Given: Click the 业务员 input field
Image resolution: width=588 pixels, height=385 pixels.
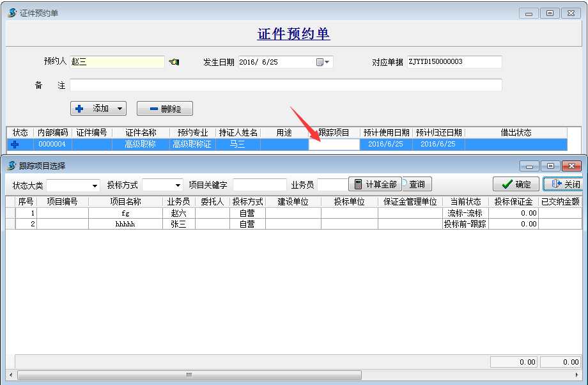Looking at the screenshot, I should coord(332,185).
